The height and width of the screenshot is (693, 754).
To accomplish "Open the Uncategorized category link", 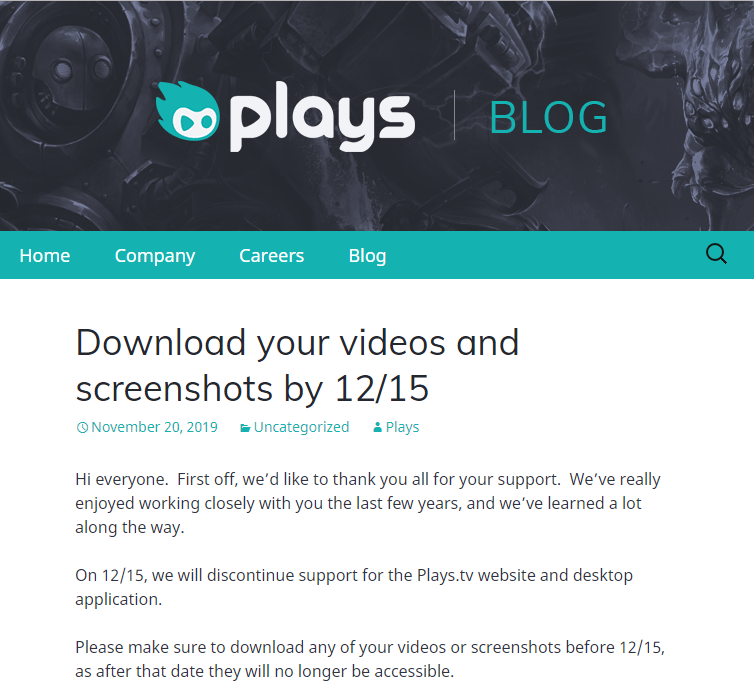I will 302,427.
